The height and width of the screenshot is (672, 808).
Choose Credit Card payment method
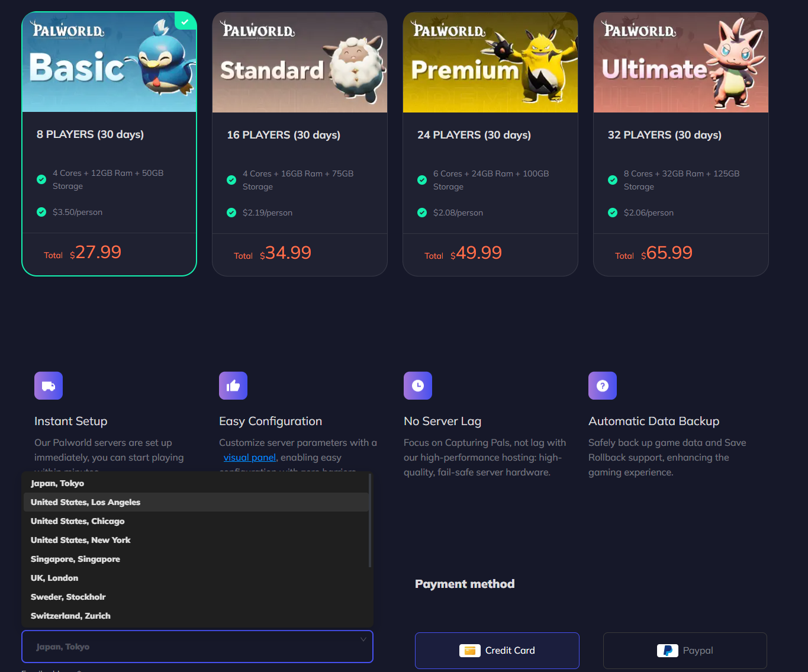pos(497,651)
